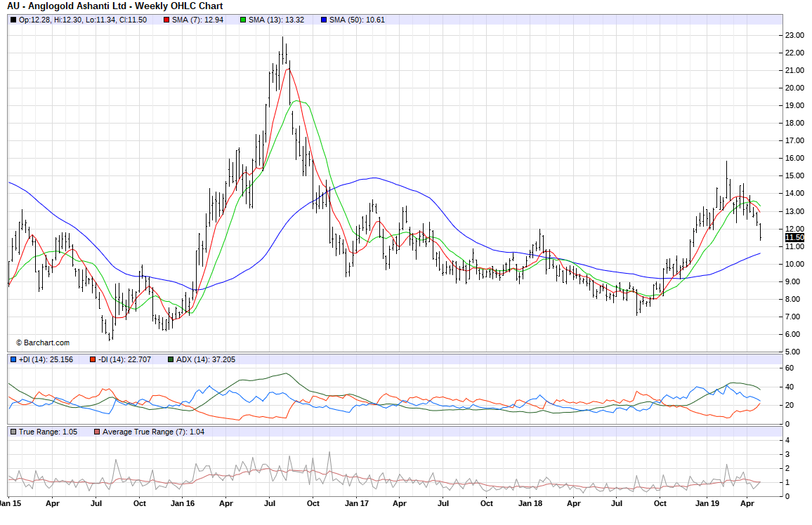Click the green SMA (13) legend swatch
This screenshot has height=525, width=812.
244,20
